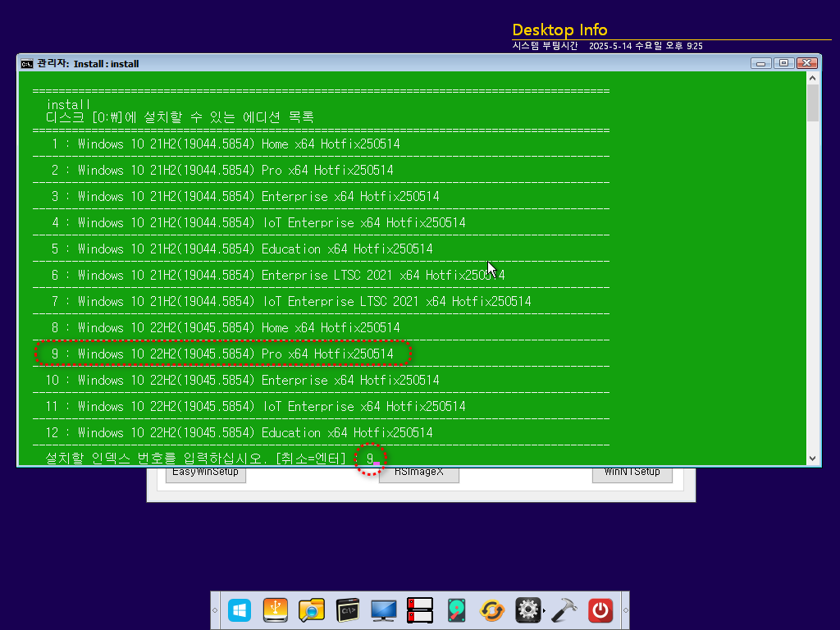Click the orange sync arrows icon
The height and width of the screenshot is (630, 840).
(492, 610)
